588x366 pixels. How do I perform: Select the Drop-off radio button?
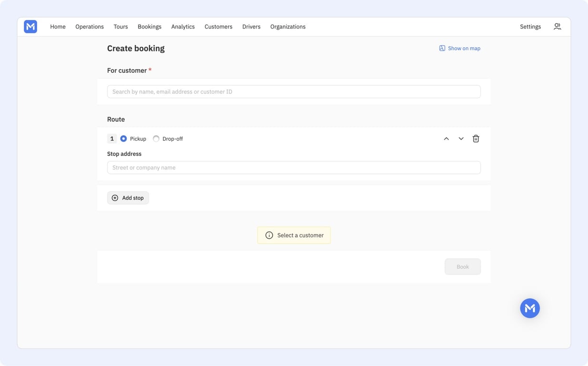pyautogui.click(x=156, y=139)
